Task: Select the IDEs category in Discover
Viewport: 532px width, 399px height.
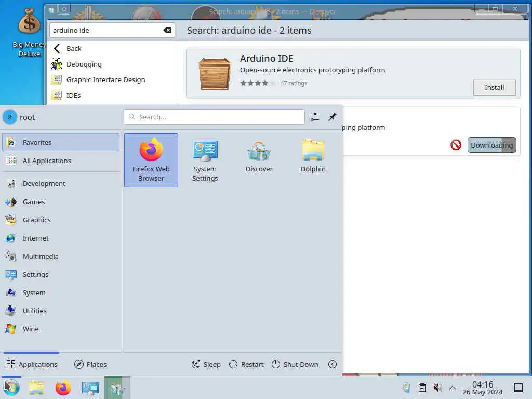Action: click(x=112, y=96)
